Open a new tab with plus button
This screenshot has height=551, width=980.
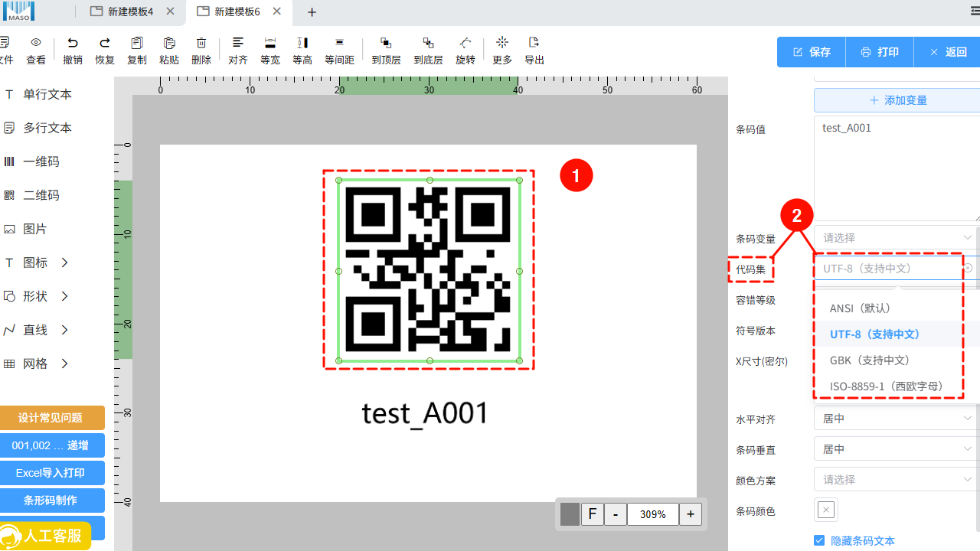tap(312, 12)
